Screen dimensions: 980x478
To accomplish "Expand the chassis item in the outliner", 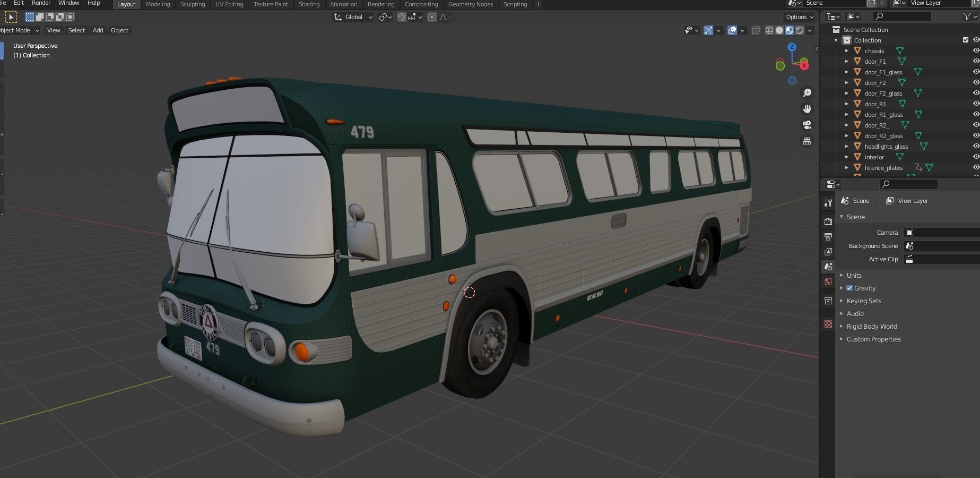I will [x=847, y=51].
